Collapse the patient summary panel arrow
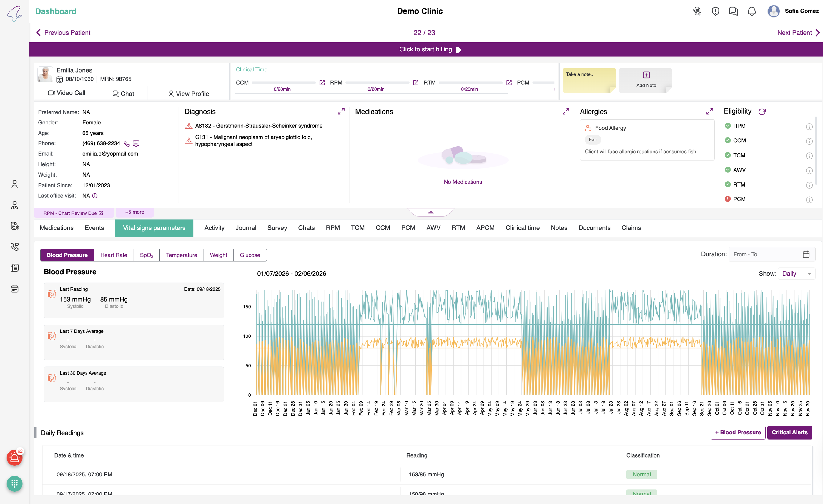Viewport: 823px width, 504px height. (x=430, y=212)
